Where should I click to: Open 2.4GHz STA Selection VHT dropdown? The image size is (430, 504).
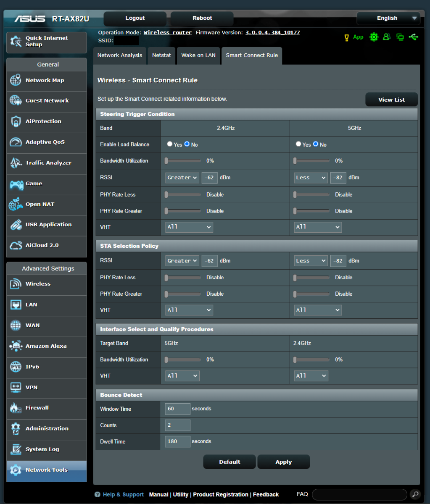189,310
